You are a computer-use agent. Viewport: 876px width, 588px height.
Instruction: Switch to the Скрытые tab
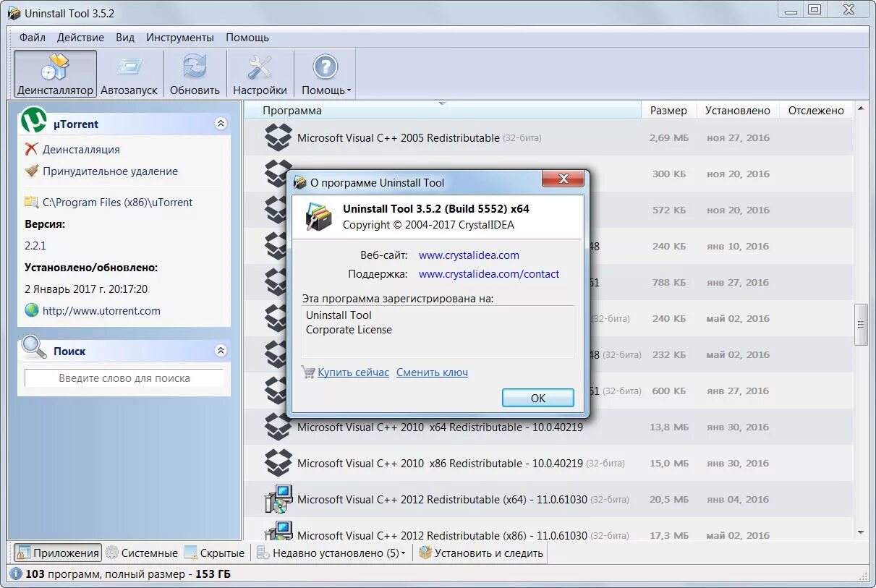click(x=215, y=553)
